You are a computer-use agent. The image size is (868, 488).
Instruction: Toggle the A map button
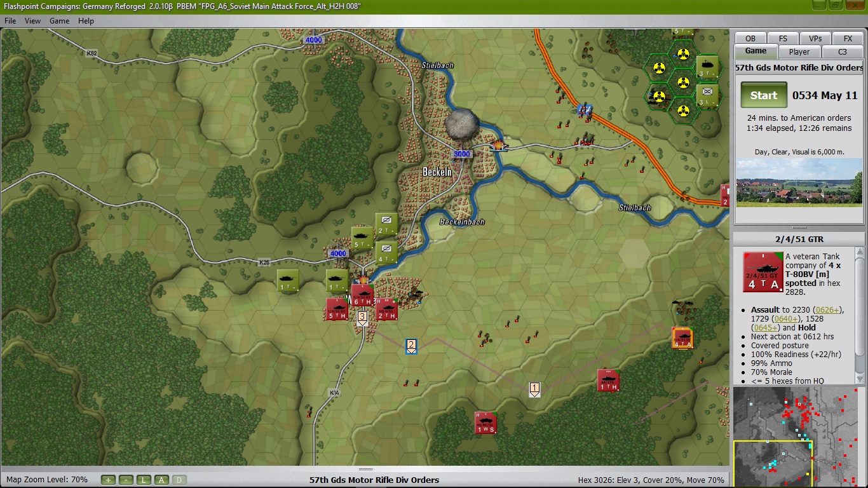pos(161,480)
